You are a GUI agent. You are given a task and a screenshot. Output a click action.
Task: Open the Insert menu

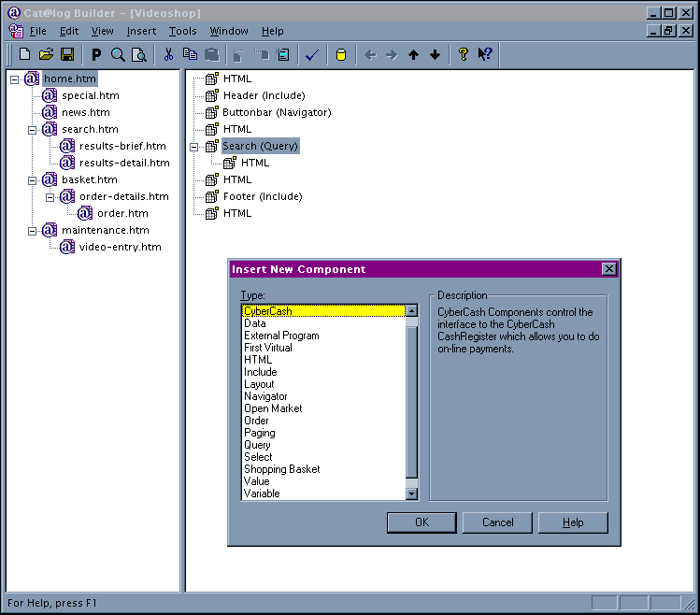click(x=141, y=31)
